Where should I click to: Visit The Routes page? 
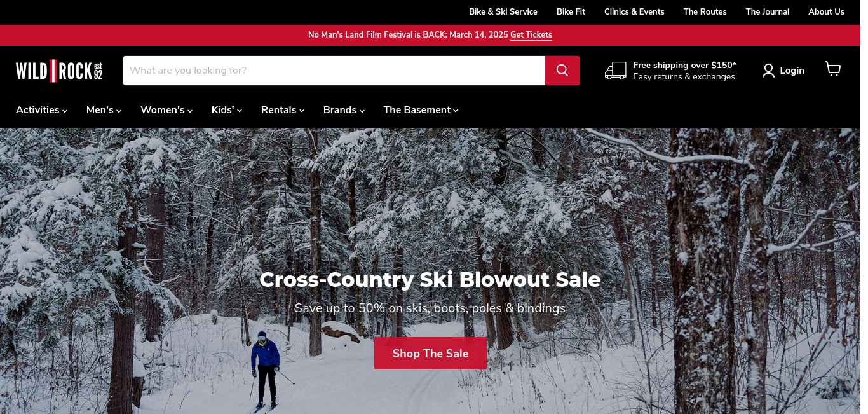click(705, 12)
